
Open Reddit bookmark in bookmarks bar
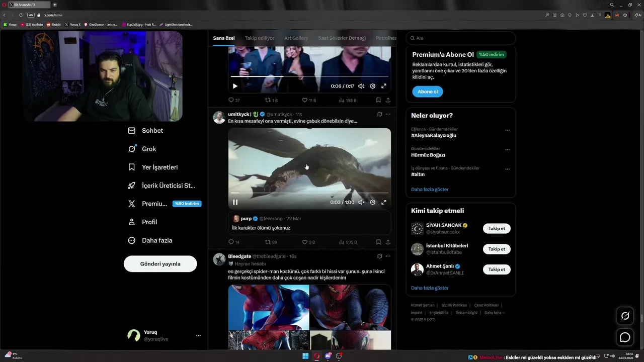pos(54,25)
